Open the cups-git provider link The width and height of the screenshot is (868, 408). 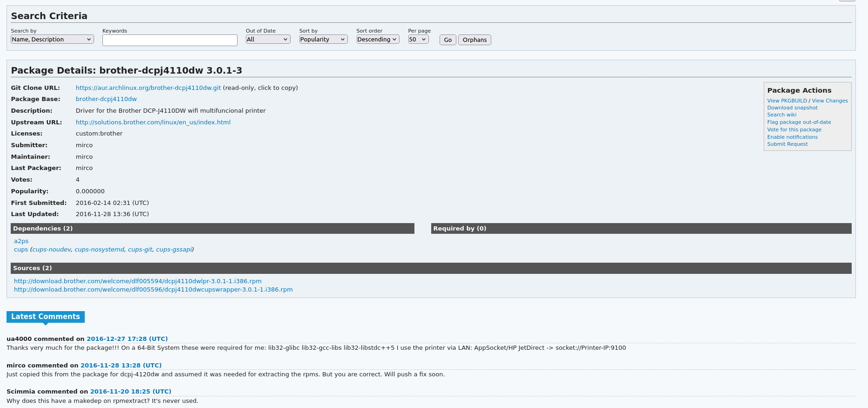[140, 250]
